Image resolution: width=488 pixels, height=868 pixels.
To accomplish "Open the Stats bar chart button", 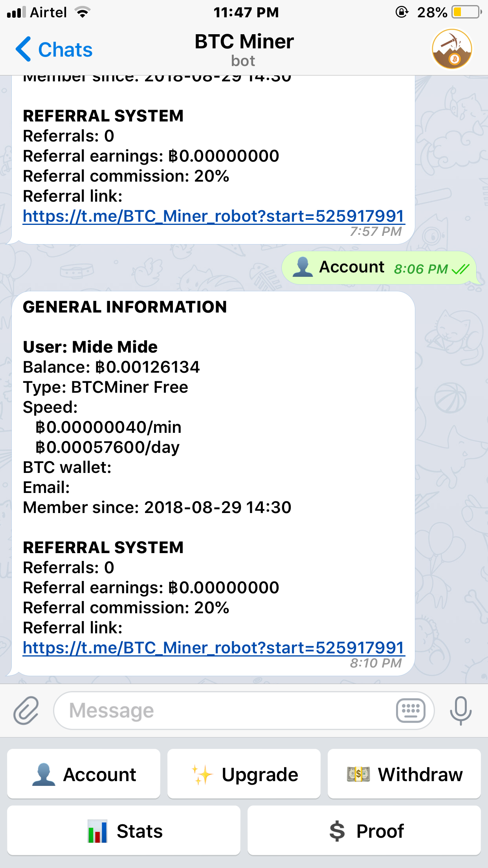I will 124,831.
